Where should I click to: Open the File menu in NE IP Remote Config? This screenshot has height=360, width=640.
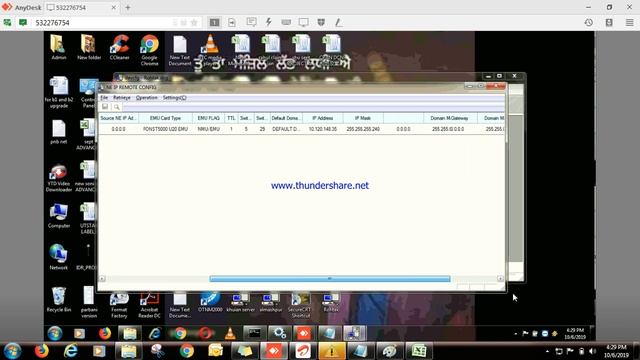click(104, 98)
